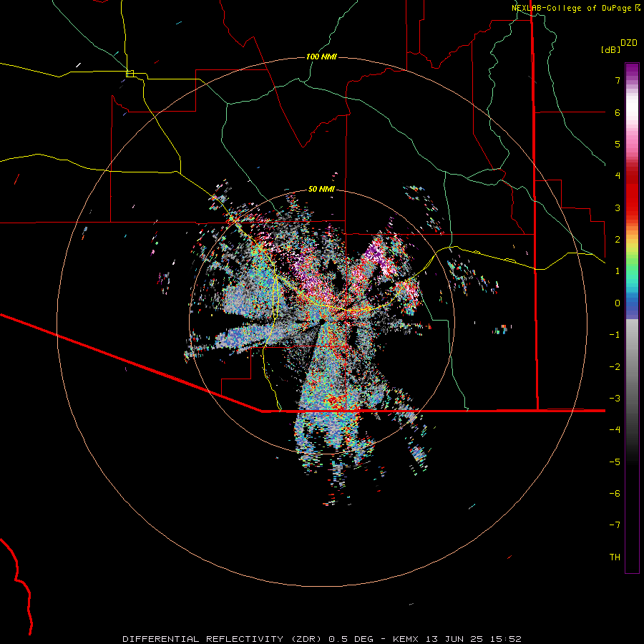This screenshot has height=644, width=644.
Task: Click the color scale value 1
Action: click(618, 271)
